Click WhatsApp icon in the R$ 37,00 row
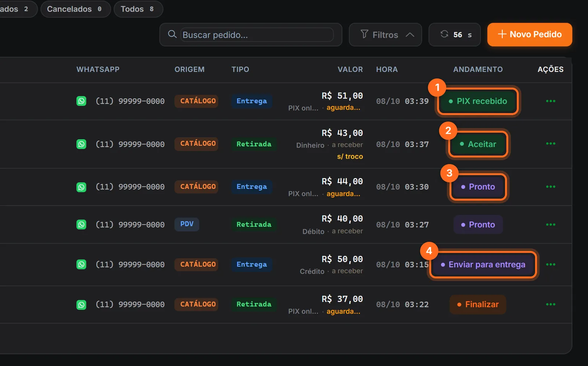 [81, 305]
